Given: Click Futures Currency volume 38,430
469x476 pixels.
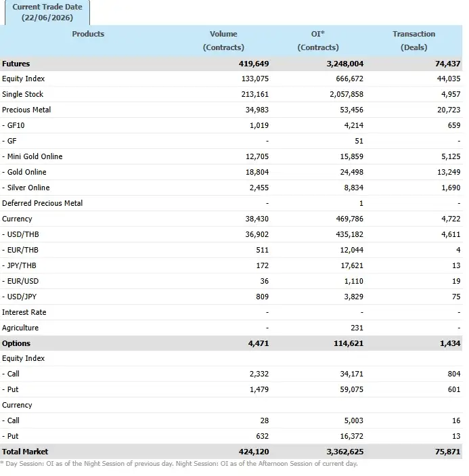Looking at the screenshot, I should point(257,219).
